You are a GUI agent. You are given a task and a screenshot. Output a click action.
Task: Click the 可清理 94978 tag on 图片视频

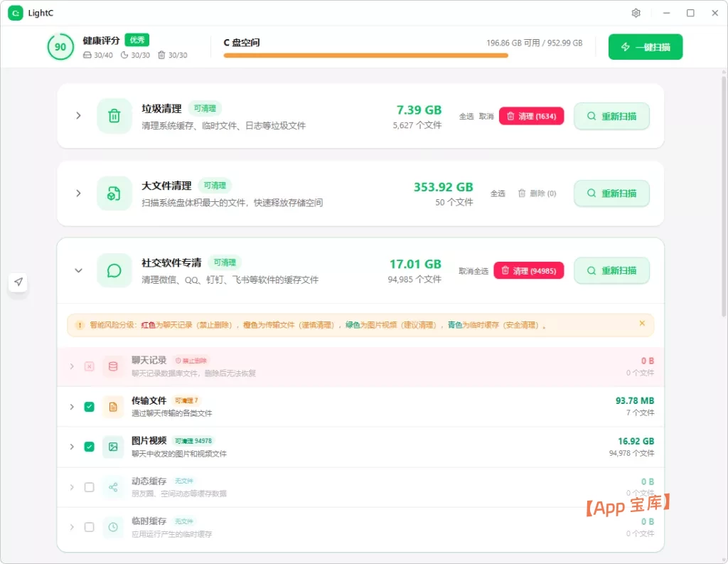[x=193, y=441]
